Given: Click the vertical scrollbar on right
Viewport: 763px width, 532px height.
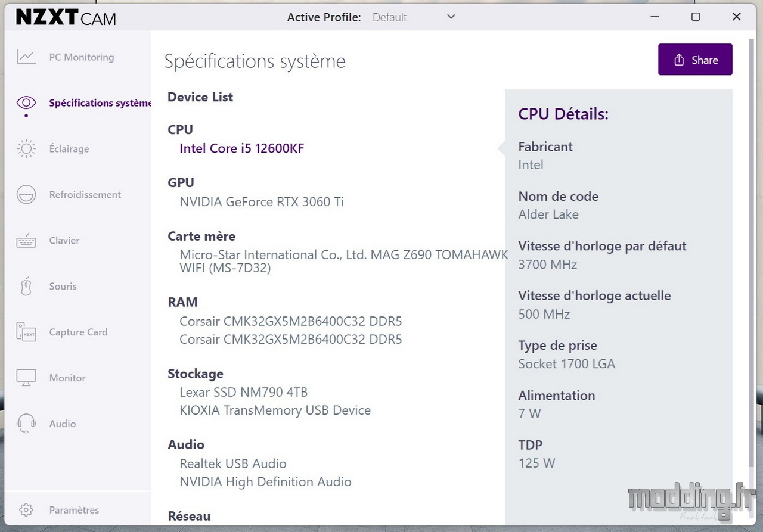Looking at the screenshot, I should click(752, 252).
